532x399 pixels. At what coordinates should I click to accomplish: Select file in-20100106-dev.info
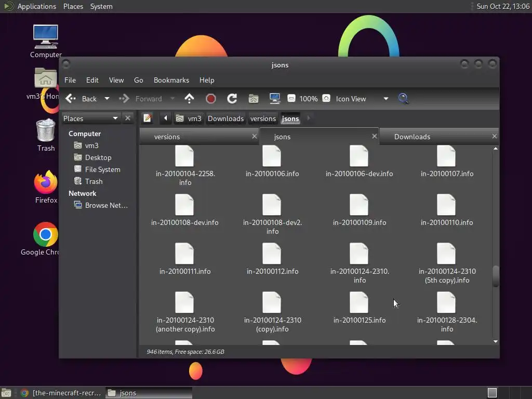360,161
